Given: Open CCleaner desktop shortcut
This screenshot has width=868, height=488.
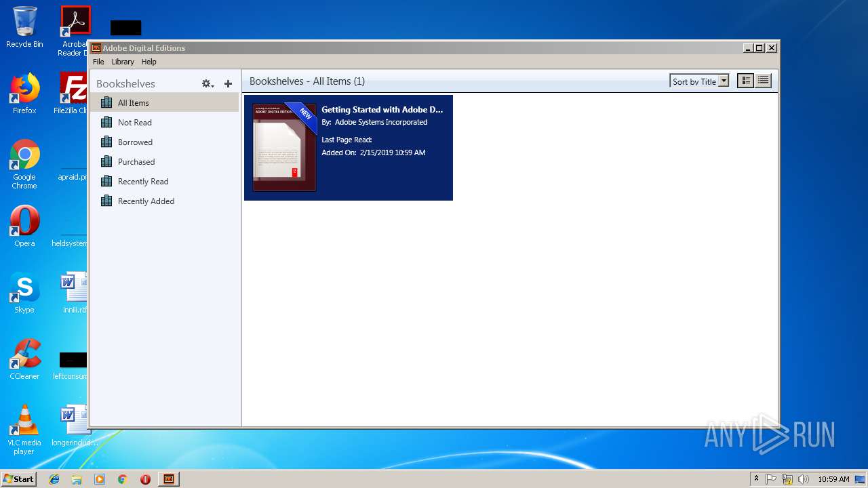Looking at the screenshot, I should coord(24,359).
